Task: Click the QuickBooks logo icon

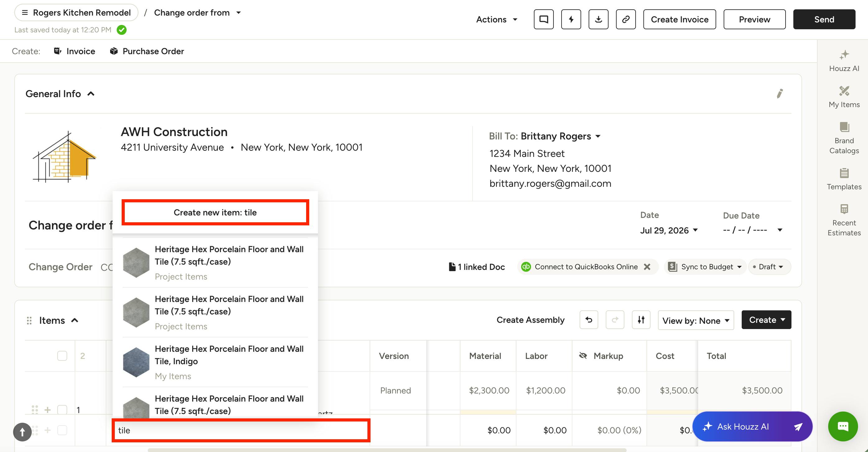Action: click(526, 266)
